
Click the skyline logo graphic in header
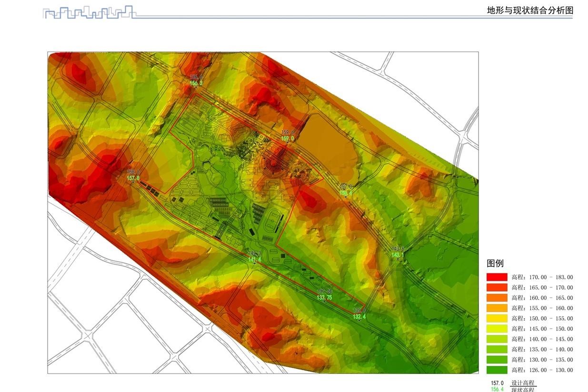(x=90, y=12)
